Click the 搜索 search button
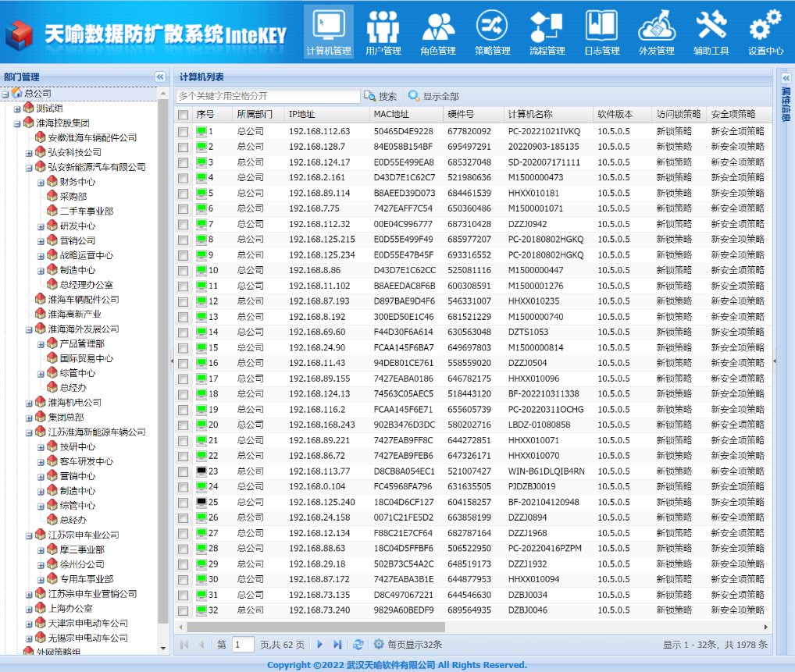This screenshot has height=672, width=795. point(381,96)
